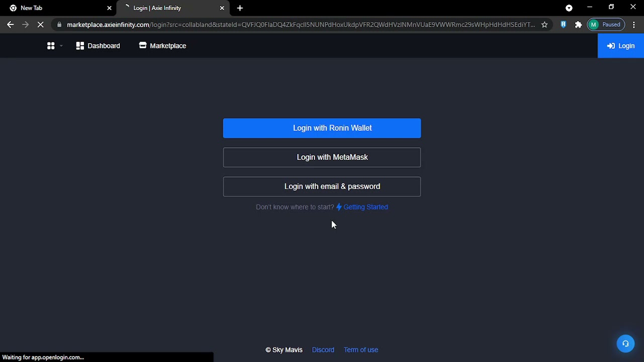This screenshot has height=362, width=644.
Task: Click the © Sky Mavis footer text
Action: 284,350
